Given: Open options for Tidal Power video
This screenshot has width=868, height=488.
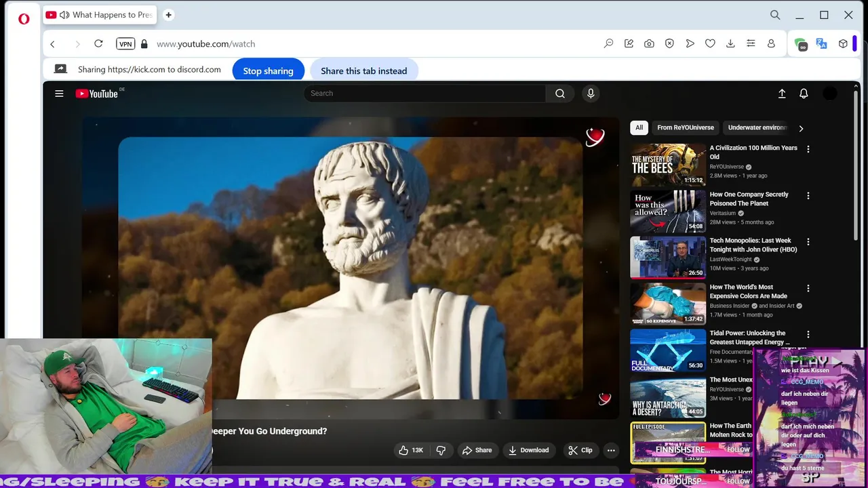Looking at the screenshot, I should 808,334.
